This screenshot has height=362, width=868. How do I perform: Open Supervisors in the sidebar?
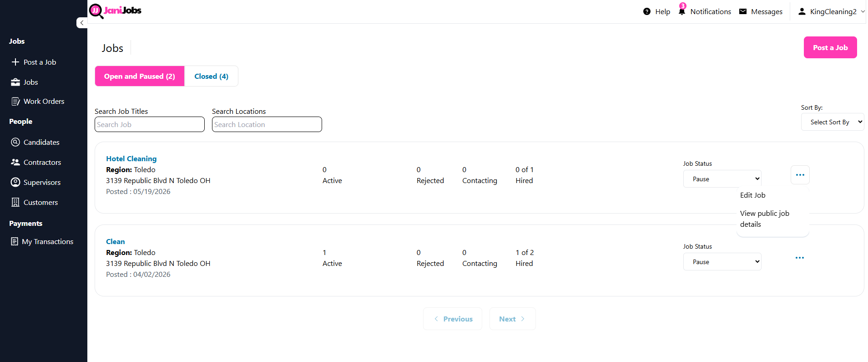tap(42, 182)
